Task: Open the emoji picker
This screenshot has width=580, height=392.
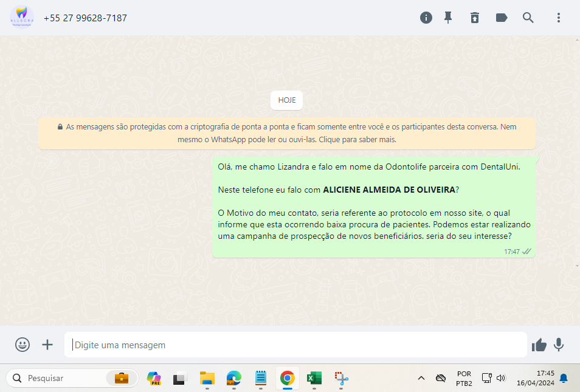Action: [22, 345]
